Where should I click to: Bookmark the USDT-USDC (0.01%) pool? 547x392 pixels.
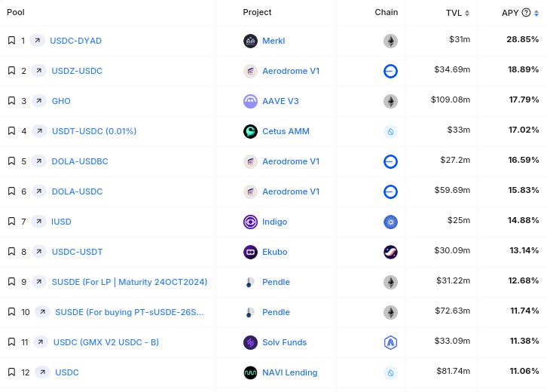(11, 131)
